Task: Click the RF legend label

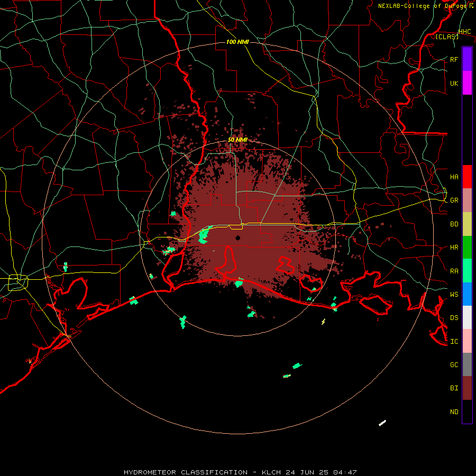Action: pyautogui.click(x=454, y=59)
